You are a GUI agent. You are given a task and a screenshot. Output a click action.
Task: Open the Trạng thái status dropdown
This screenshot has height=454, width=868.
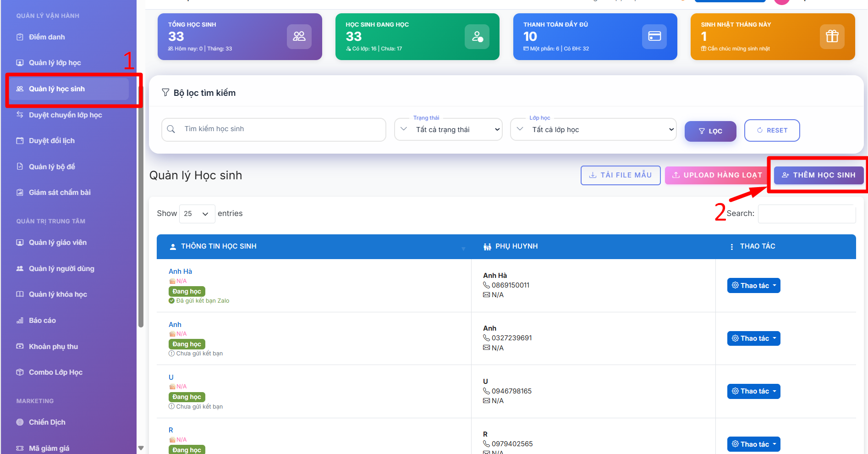point(448,130)
